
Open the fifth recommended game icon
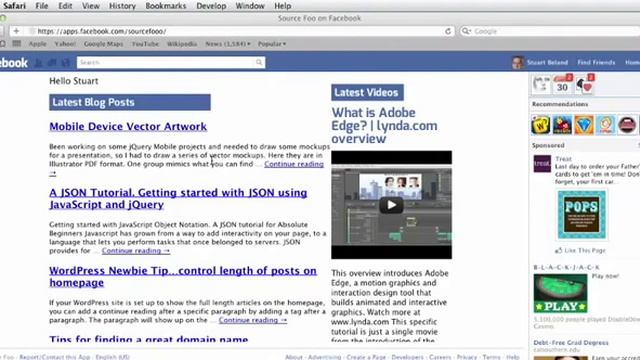click(627, 125)
